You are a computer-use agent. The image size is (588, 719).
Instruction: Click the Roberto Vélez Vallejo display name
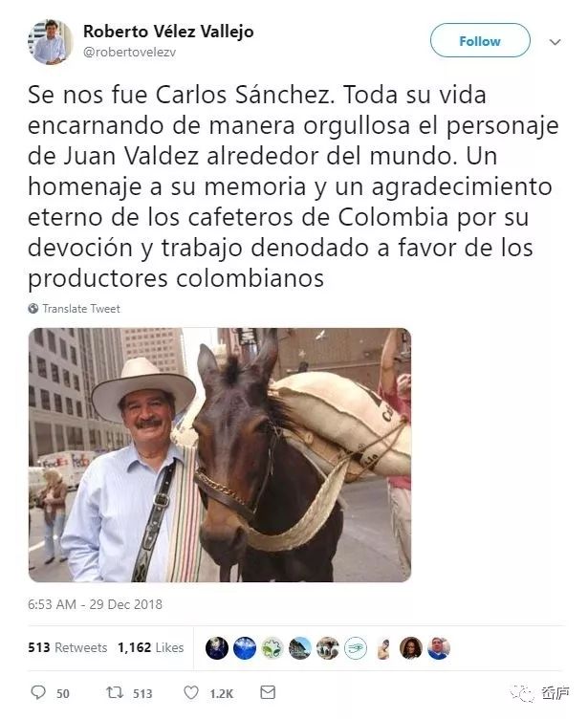point(168,32)
